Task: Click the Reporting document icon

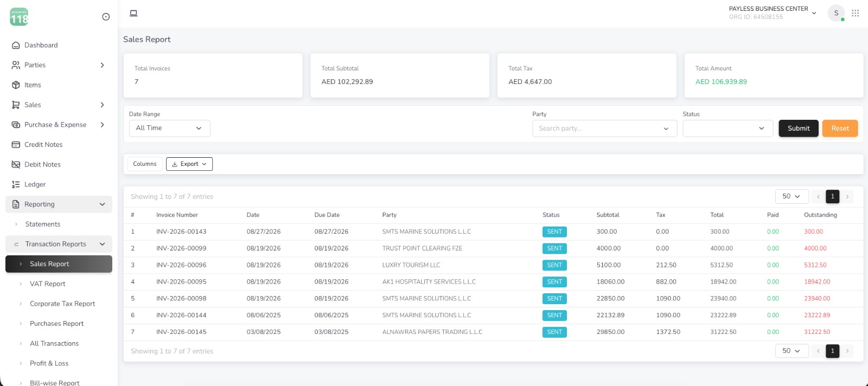Action: [16, 204]
